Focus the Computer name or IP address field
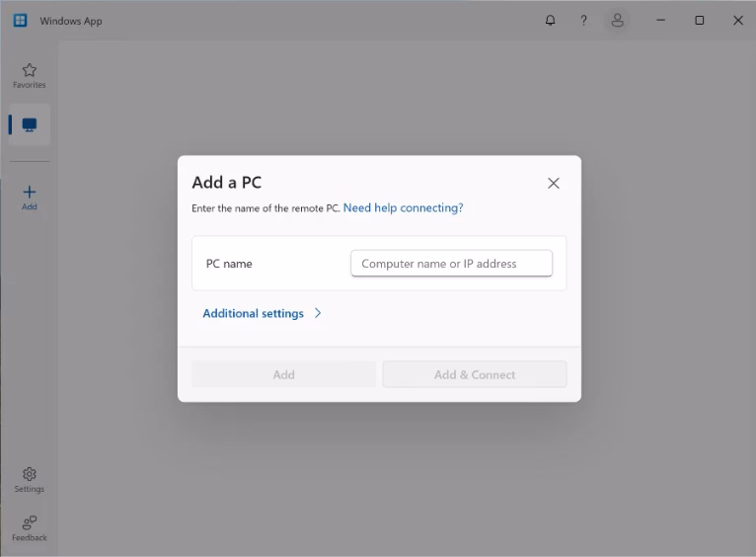The width and height of the screenshot is (756, 557). [451, 264]
